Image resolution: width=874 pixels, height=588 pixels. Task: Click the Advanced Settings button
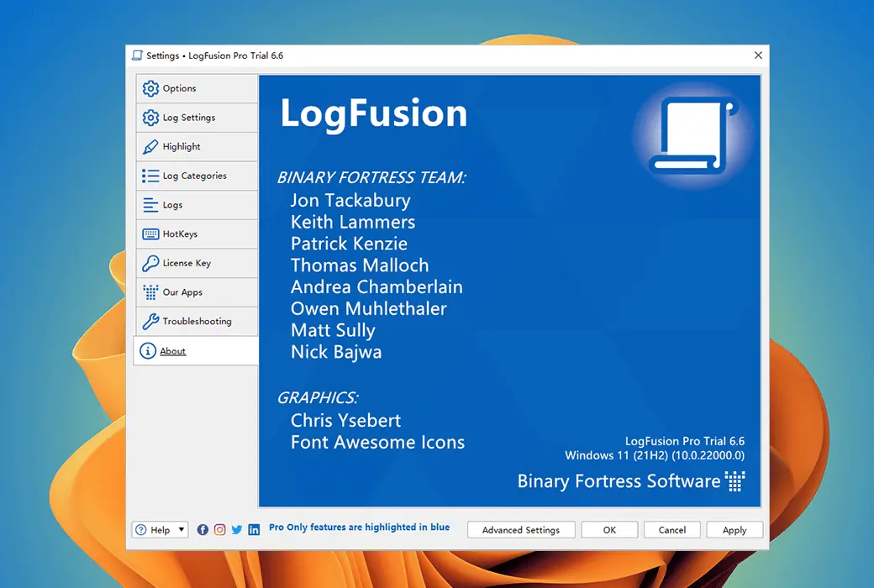point(521,529)
